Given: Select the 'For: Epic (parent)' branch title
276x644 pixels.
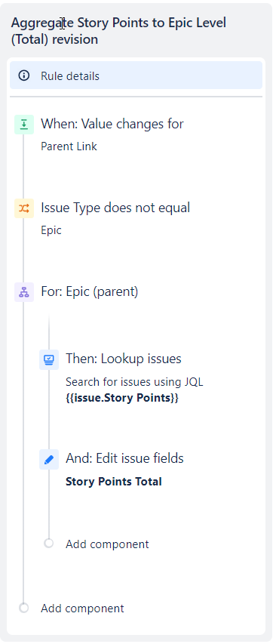Looking at the screenshot, I should (x=90, y=291).
